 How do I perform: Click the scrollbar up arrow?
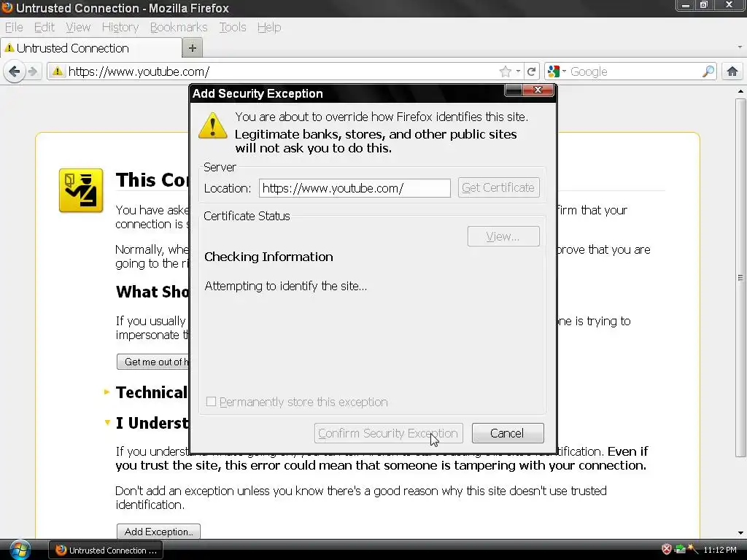(740, 91)
